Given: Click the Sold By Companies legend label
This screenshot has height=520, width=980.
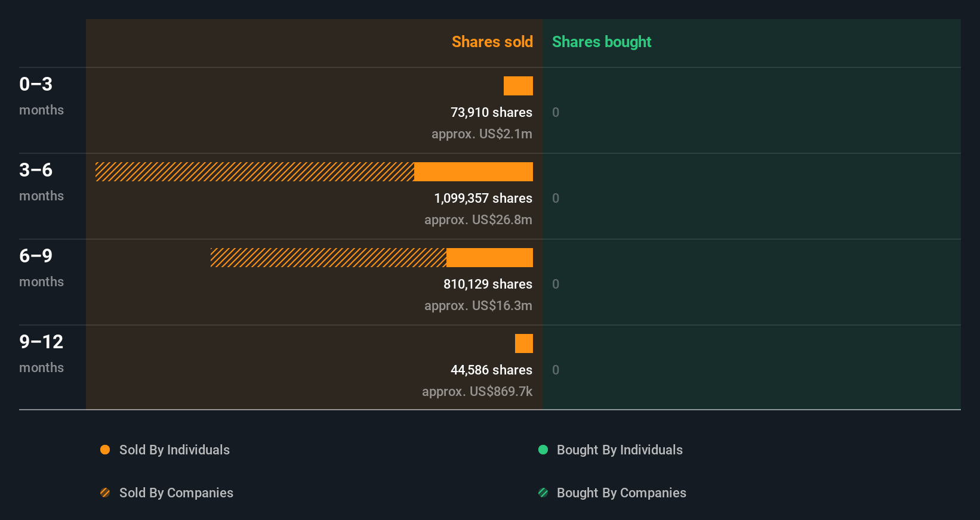Looking at the screenshot, I should pyautogui.click(x=176, y=493).
